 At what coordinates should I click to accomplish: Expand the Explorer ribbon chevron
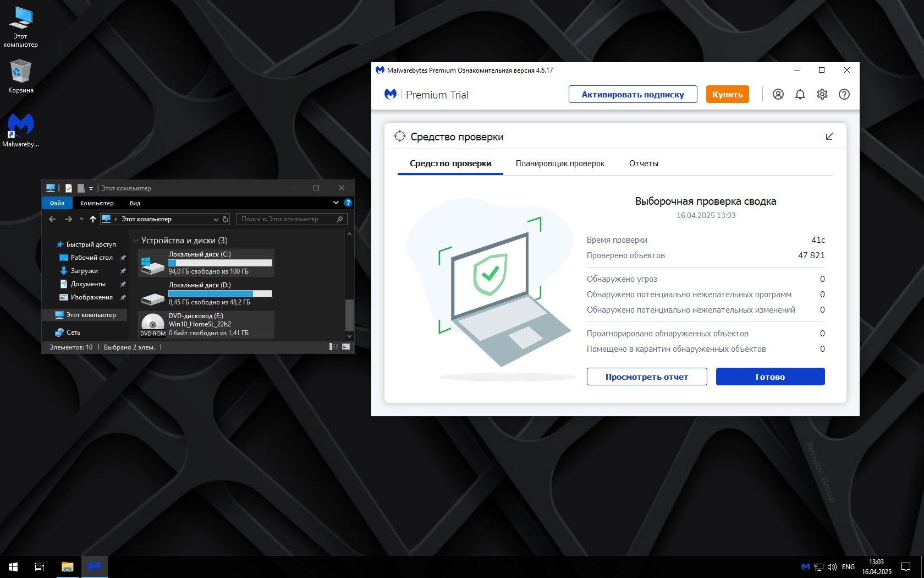coord(336,203)
